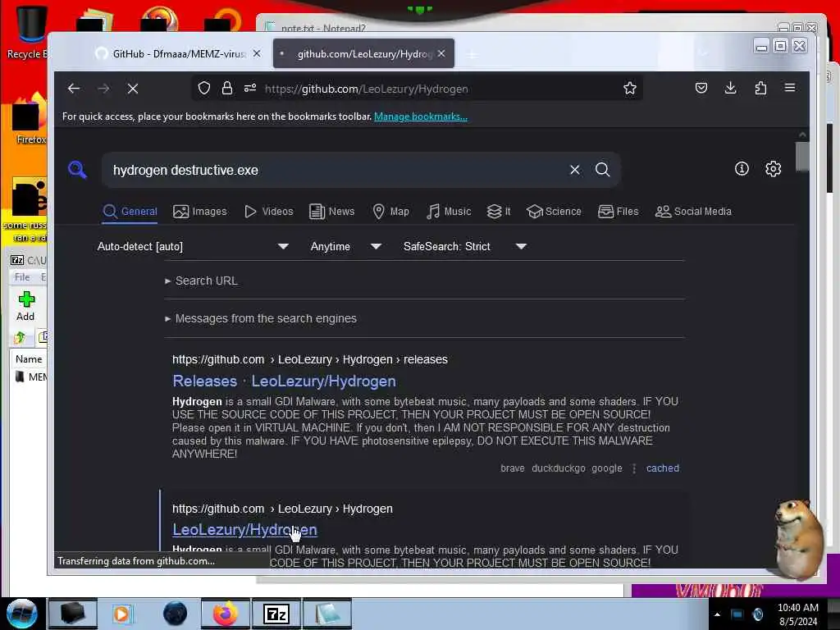
Task: Switch to Science search category
Action: pos(554,212)
